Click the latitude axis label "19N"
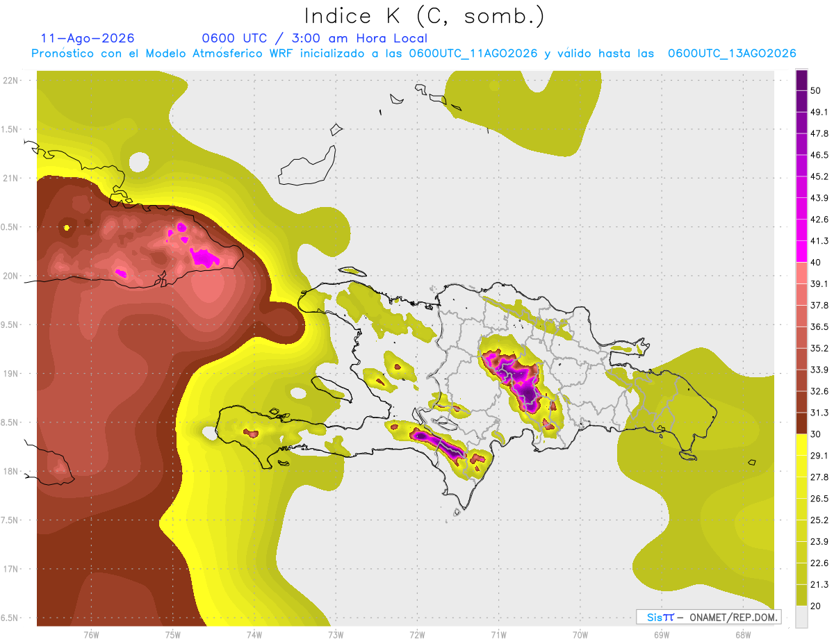The width and height of the screenshot is (834, 644). pos(11,374)
